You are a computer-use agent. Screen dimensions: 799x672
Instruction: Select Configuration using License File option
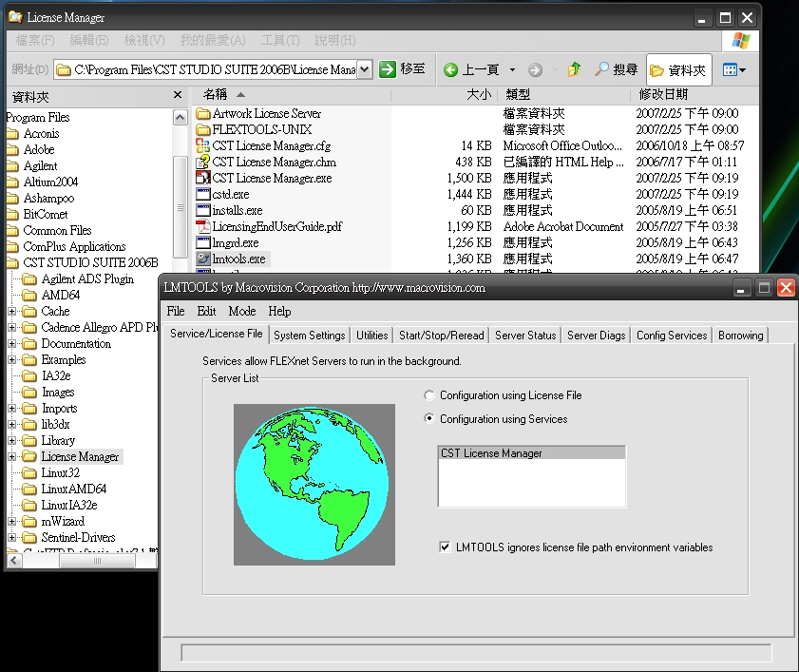[x=429, y=395]
